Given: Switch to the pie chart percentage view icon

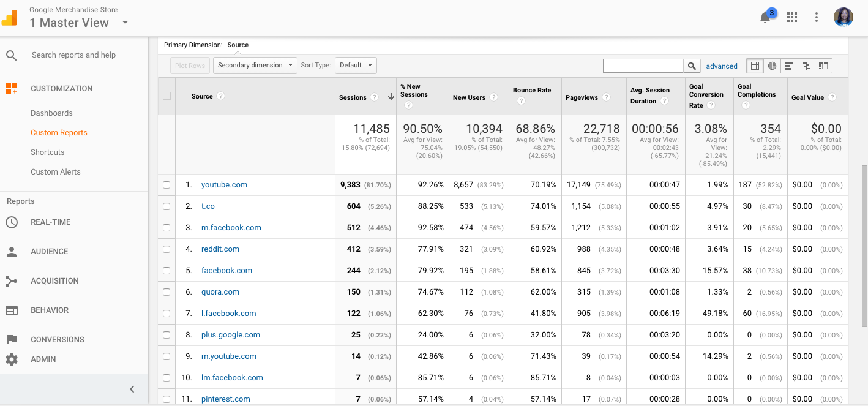Looking at the screenshot, I should (x=772, y=66).
